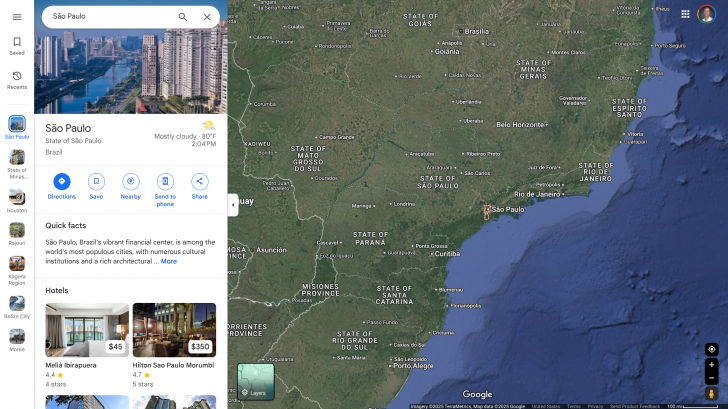Viewport: 728px width, 409px height.
Task: Open the hamburger main menu
Action: (17, 17)
